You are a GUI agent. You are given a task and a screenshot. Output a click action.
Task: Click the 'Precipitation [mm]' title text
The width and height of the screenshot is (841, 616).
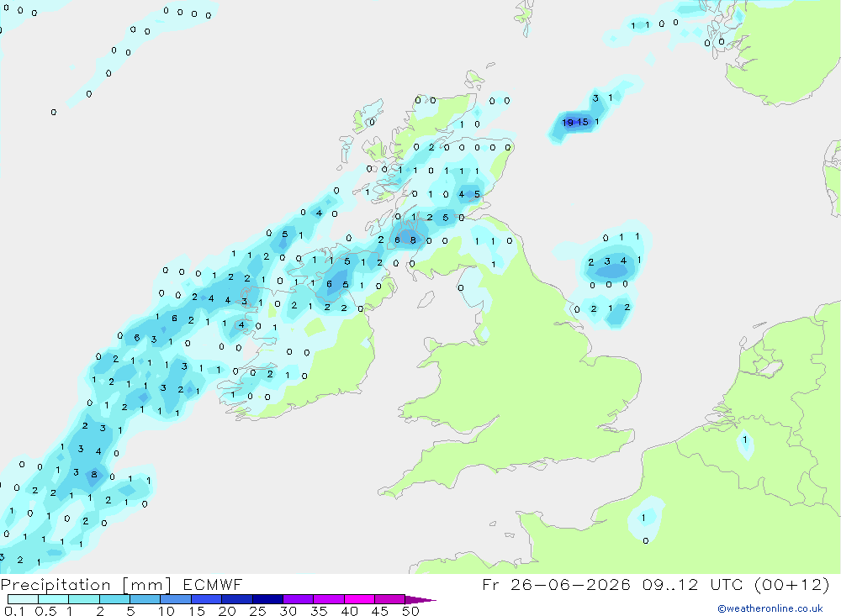coord(87,585)
